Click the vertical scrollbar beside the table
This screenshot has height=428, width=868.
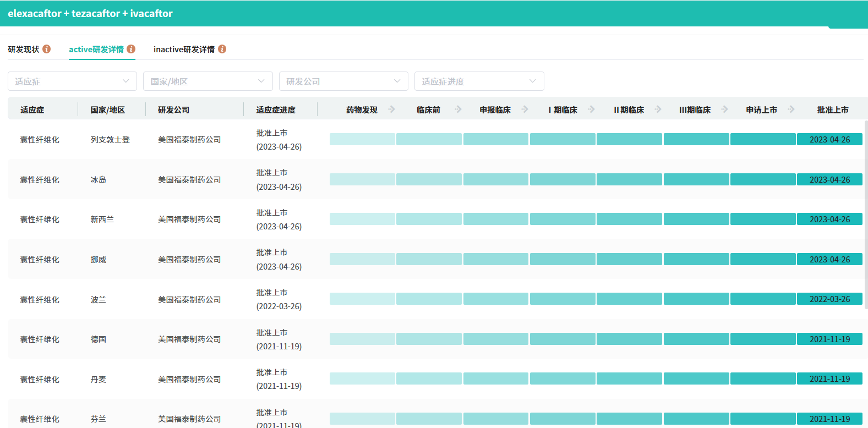(865, 215)
